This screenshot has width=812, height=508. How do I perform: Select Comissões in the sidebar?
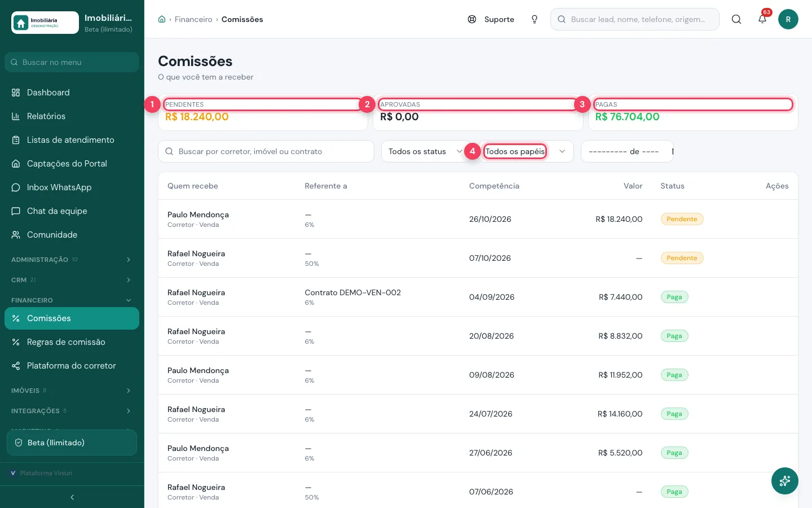[x=72, y=318]
